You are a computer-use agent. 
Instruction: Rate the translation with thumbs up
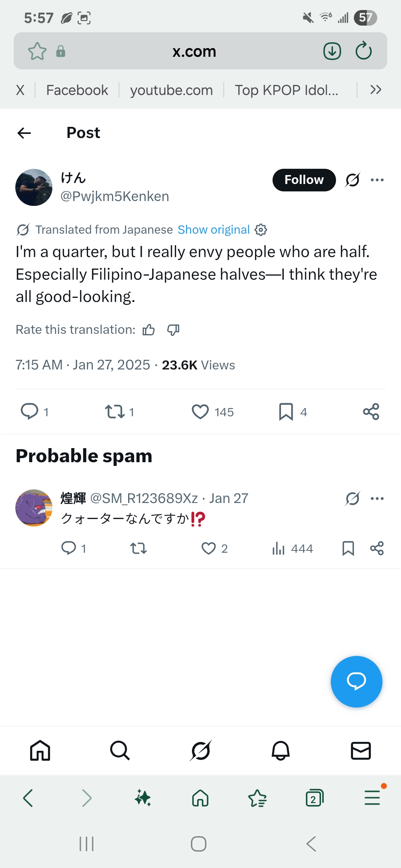[149, 329]
